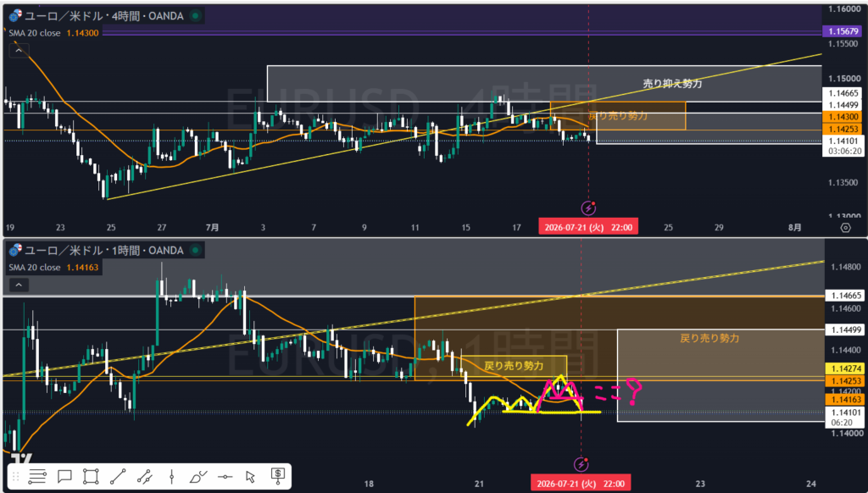The width and height of the screenshot is (868, 493).
Task: Click the economic event icon on 4-hour chart
Action: (x=588, y=208)
